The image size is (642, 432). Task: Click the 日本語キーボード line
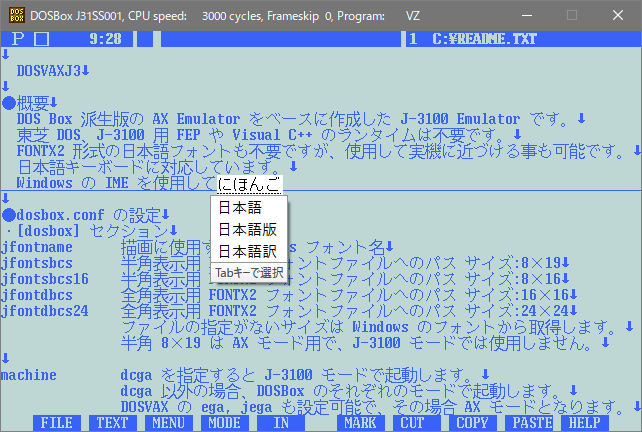pos(149,167)
